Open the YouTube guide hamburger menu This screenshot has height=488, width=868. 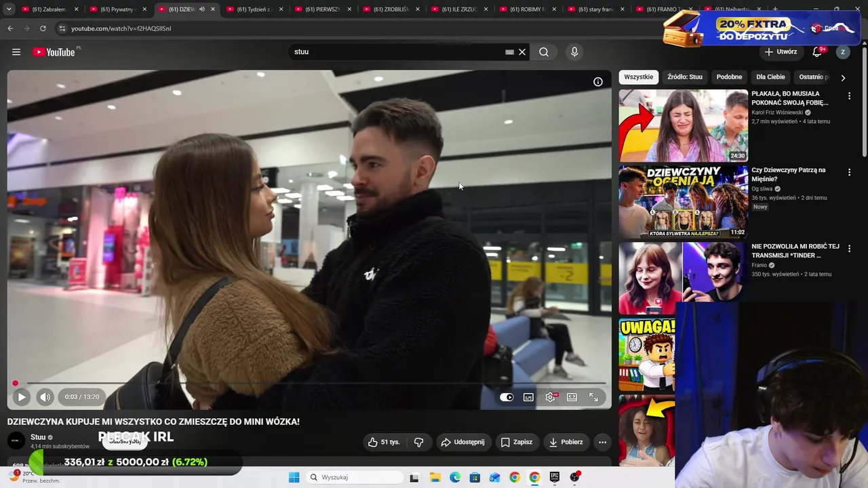16,52
